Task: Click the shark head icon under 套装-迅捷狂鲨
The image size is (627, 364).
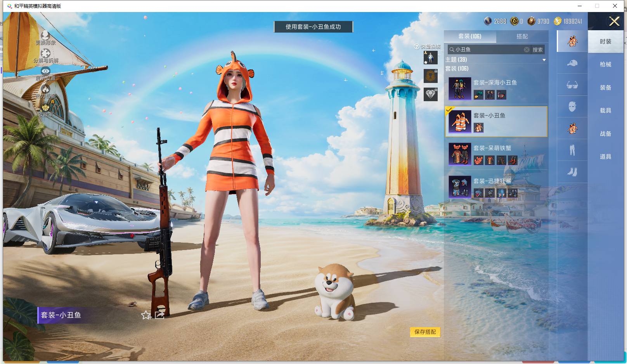Action: (478, 193)
